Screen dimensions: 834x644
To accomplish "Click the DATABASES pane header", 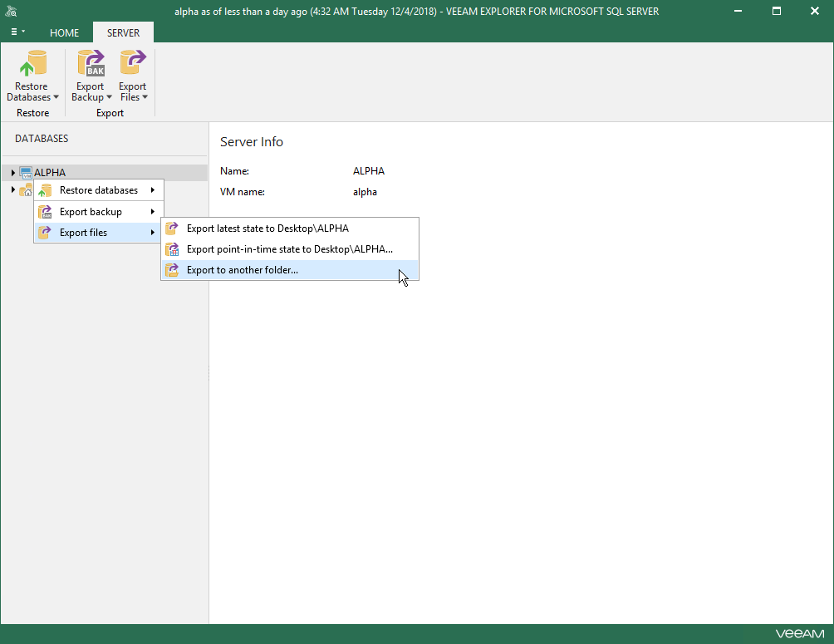I will (x=42, y=139).
